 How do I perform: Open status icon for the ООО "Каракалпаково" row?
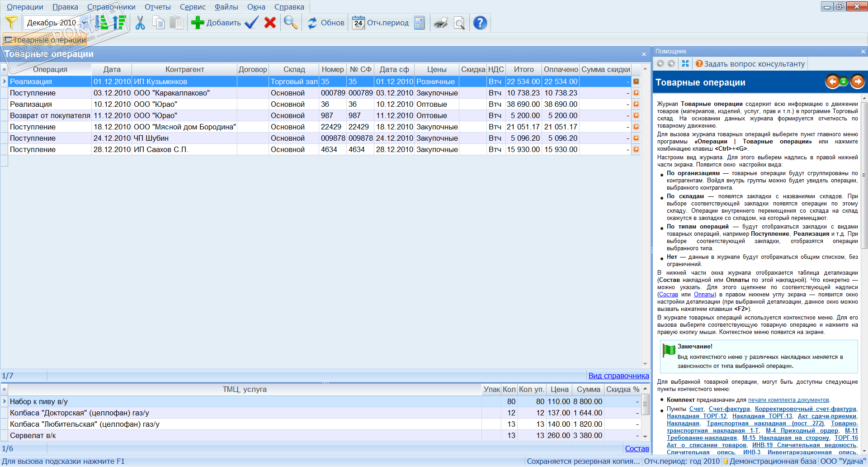coord(636,93)
